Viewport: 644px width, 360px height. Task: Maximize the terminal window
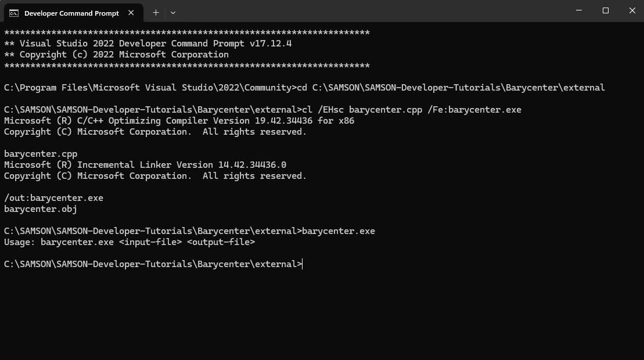tap(605, 10)
